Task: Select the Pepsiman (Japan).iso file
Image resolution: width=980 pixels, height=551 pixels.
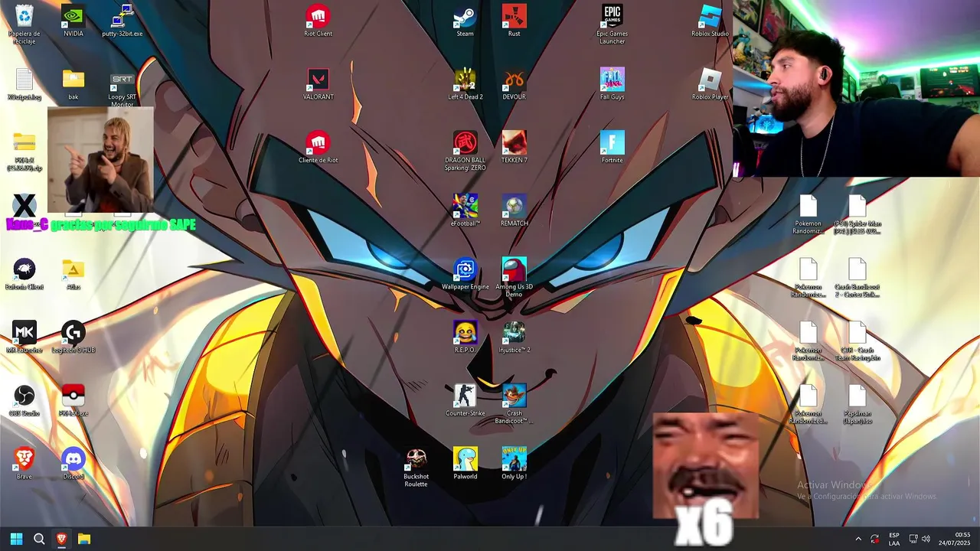Action: (857, 404)
